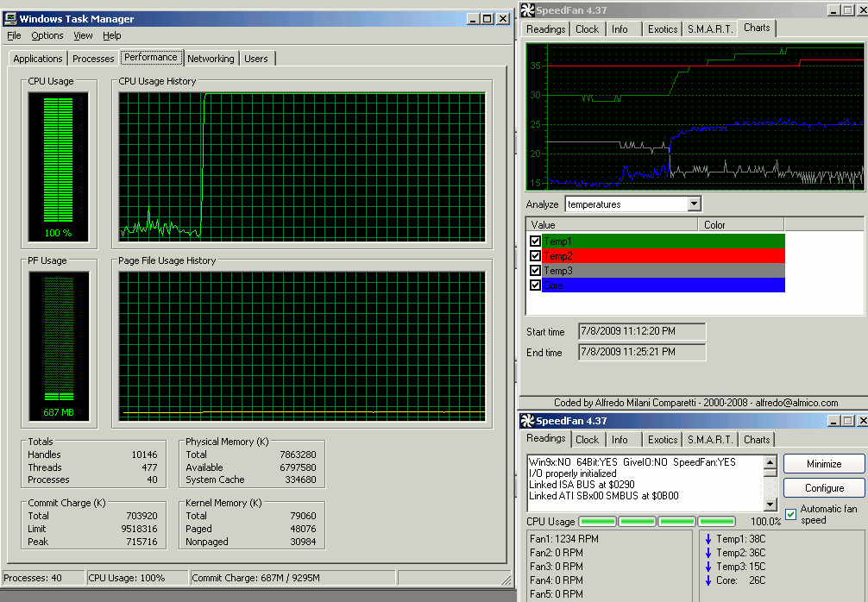Click the CPU Usage History graph

302,166
